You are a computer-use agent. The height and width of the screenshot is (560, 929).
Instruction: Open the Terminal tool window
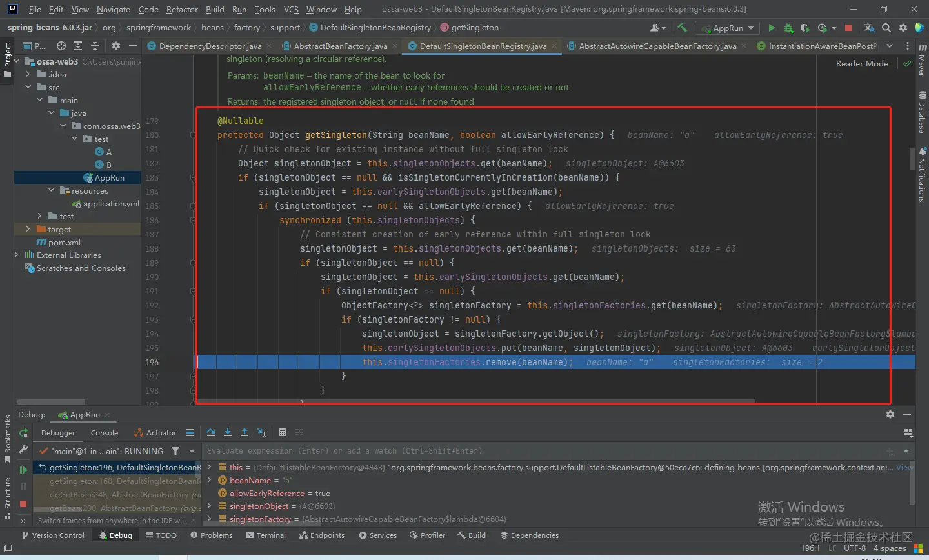(x=266, y=535)
